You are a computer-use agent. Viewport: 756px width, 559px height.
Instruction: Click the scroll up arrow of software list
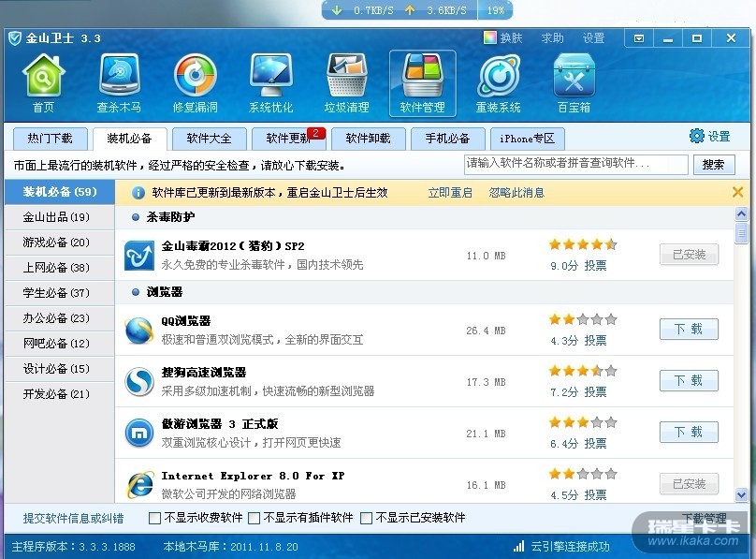pyautogui.click(x=741, y=213)
